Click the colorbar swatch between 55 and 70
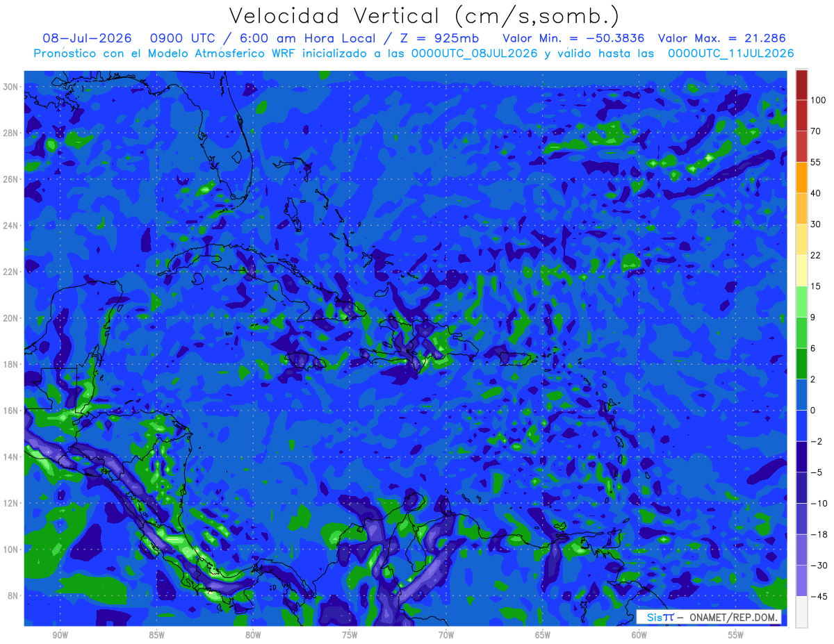 (x=801, y=146)
